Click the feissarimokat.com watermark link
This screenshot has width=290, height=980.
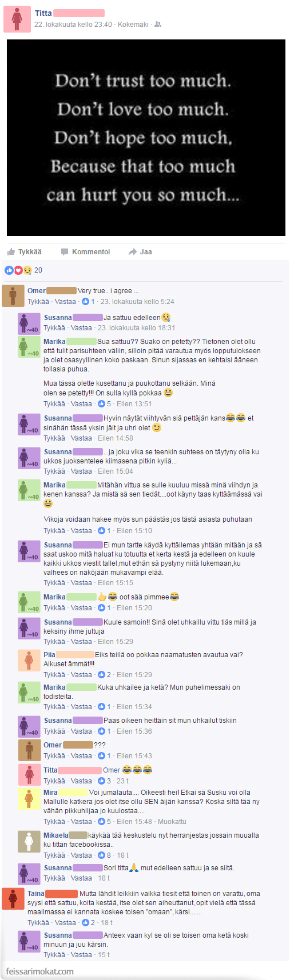pyautogui.click(x=39, y=971)
